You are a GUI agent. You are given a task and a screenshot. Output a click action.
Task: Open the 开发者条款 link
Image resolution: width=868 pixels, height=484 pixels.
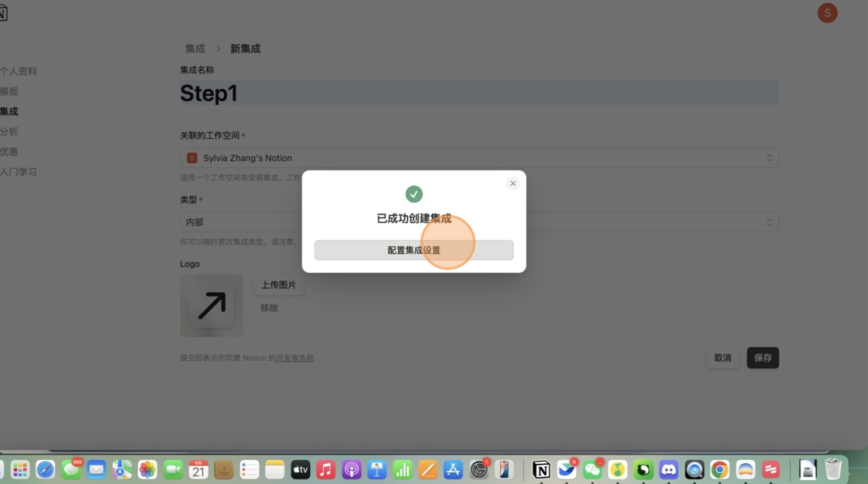point(295,358)
